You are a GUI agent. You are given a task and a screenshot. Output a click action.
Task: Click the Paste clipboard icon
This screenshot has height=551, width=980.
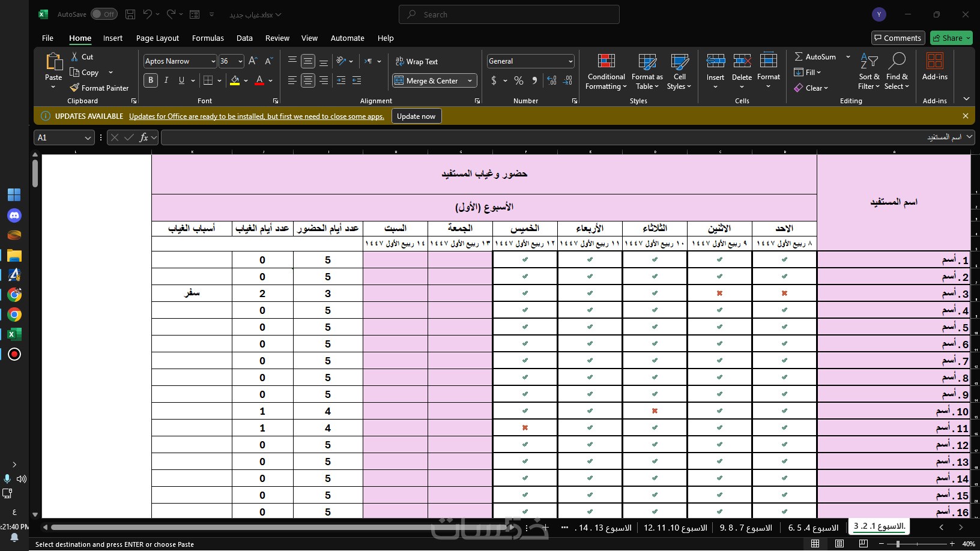coord(53,61)
